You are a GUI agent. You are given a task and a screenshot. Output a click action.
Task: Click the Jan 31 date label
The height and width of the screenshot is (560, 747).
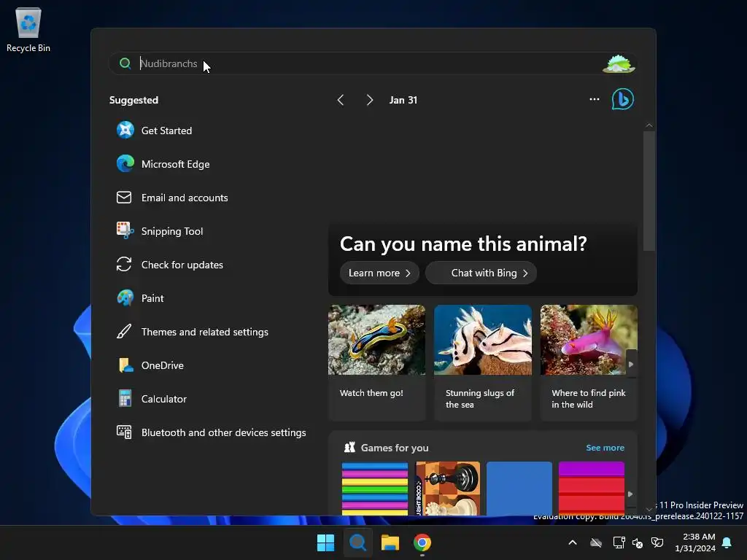point(403,100)
